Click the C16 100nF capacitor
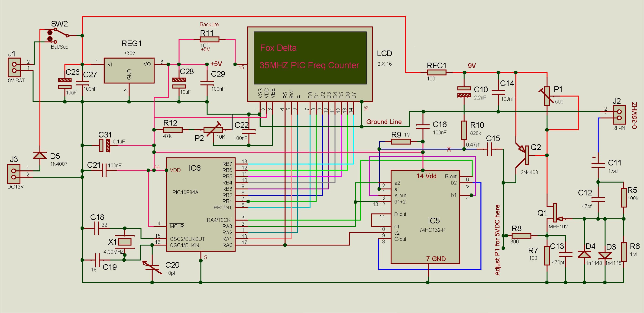 (423, 127)
